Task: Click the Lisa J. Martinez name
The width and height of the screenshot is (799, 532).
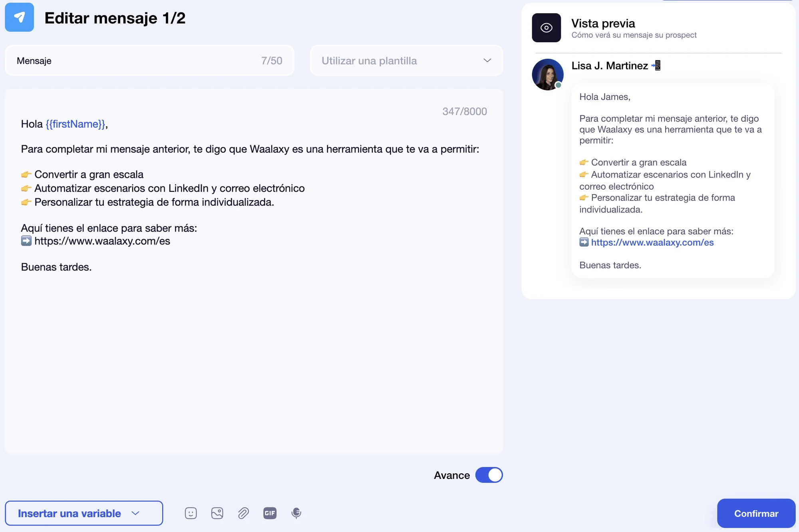Action: 609,66
